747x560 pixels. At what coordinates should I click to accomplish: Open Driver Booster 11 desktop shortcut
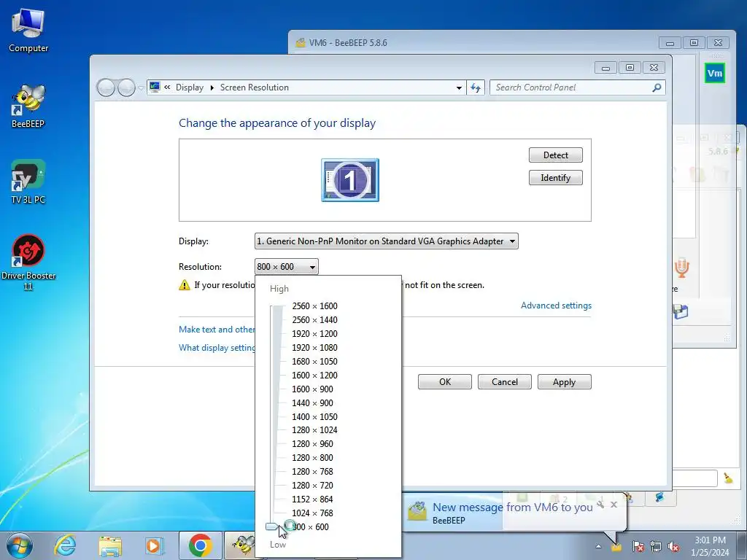tap(28, 262)
